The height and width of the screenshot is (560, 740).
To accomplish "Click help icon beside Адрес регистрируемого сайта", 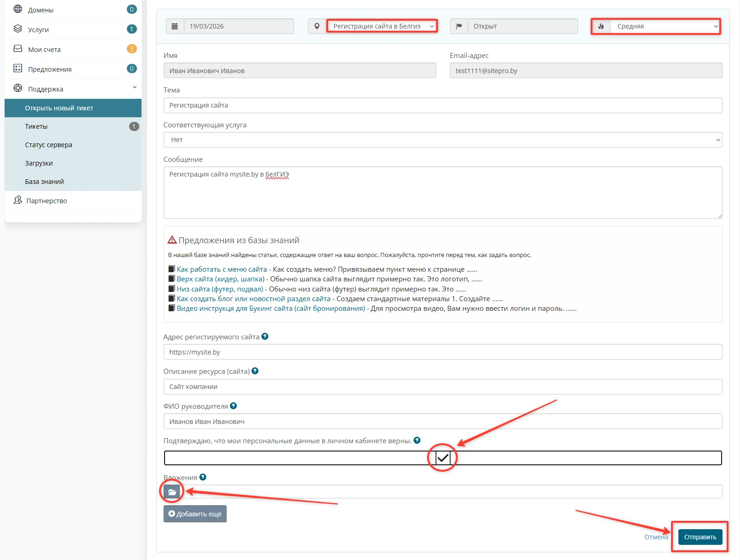I will (265, 337).
